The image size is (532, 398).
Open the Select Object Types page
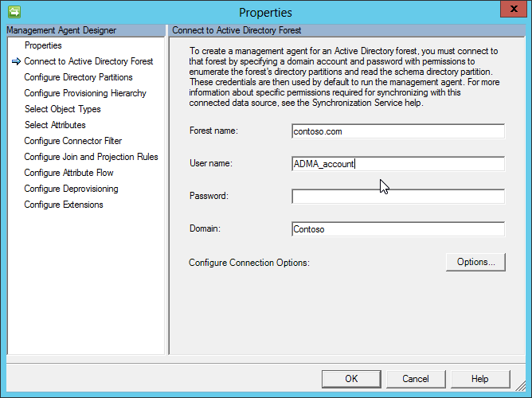pos(63,109)
